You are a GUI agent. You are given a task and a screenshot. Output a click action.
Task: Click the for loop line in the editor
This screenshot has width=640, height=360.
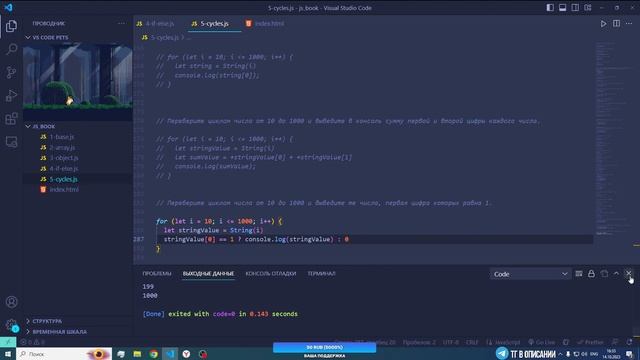(x=219, y=221)
